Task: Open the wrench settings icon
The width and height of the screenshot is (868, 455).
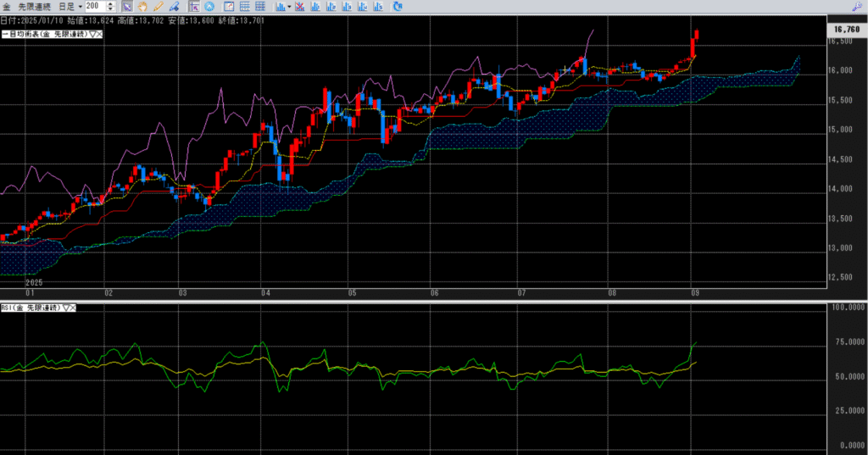Action: 859,7
